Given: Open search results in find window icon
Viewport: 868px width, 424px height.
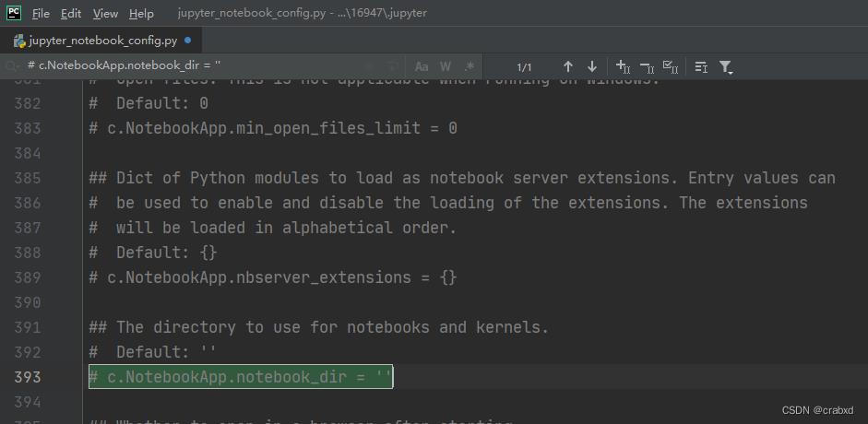Looking at the screenshot, I should [701, 67].
